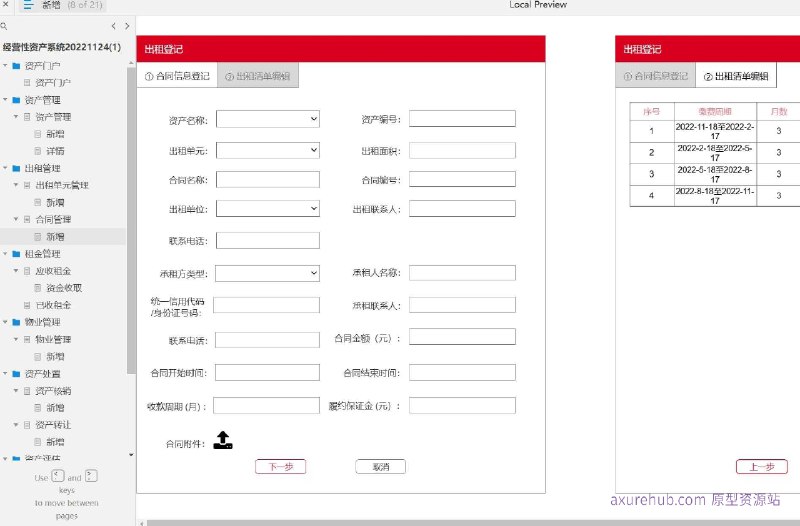Open 新增 page under 出租单元管理

point(55,203)
